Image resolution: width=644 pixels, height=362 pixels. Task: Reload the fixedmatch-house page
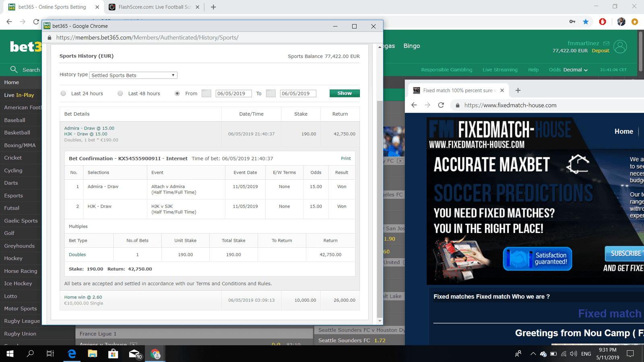(441, 105)
